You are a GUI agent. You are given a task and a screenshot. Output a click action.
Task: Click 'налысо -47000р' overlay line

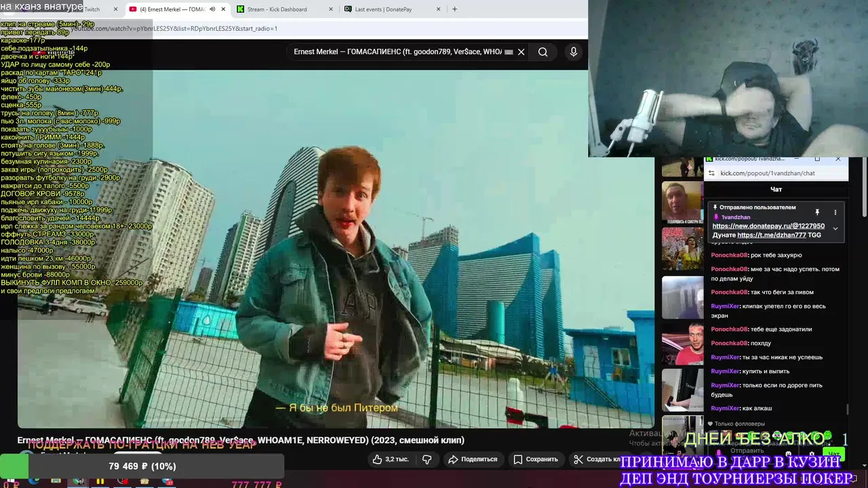27,250
